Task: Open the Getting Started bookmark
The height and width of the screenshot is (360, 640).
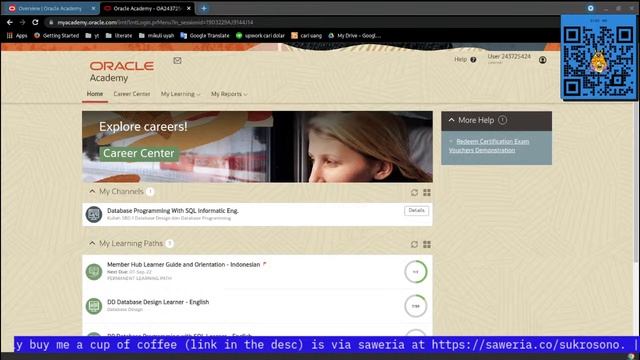Action: (56, 36)
